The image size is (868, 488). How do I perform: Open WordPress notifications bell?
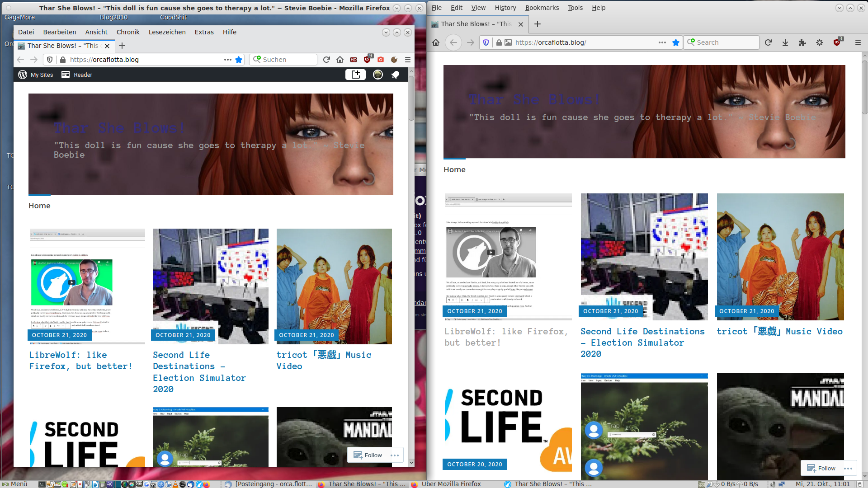point(395,75)
